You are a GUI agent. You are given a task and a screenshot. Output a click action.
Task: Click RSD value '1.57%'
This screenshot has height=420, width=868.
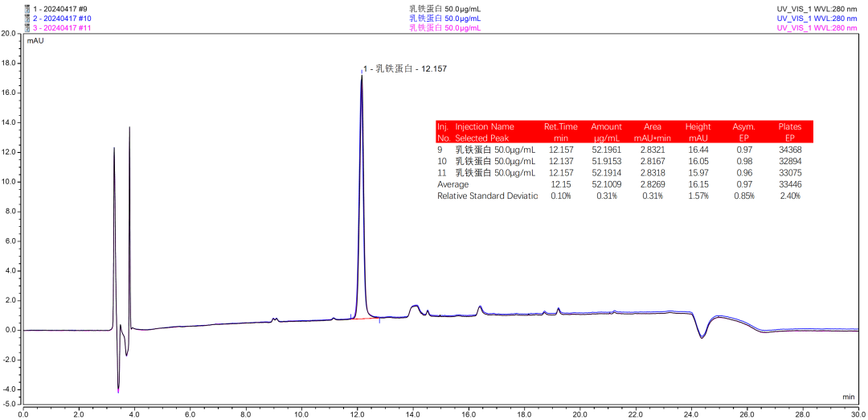(698, 196)
